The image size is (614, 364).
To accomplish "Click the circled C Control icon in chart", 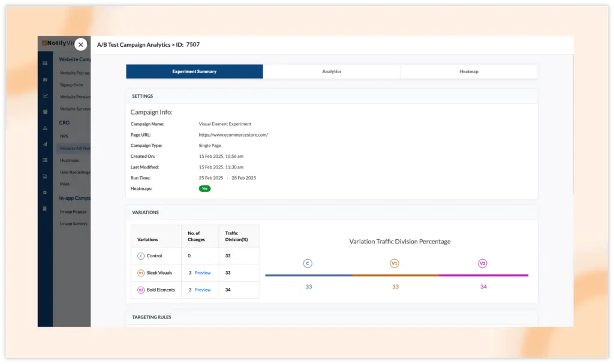I will pos(308,263).
